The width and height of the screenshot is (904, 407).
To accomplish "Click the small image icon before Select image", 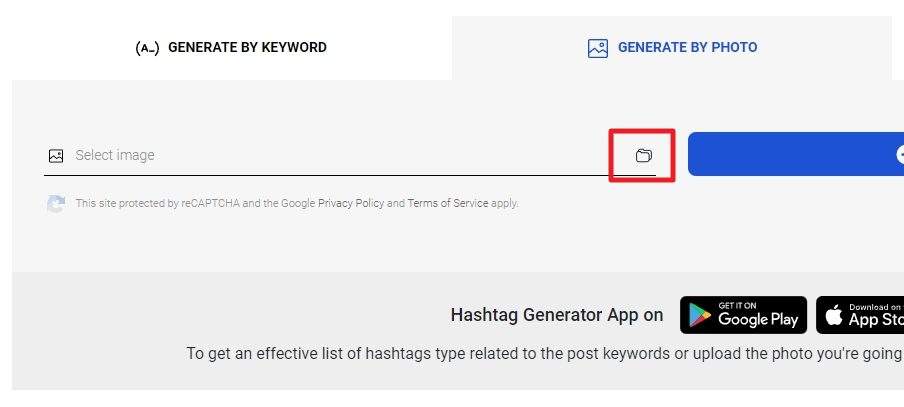I will [x=56, y=156].
